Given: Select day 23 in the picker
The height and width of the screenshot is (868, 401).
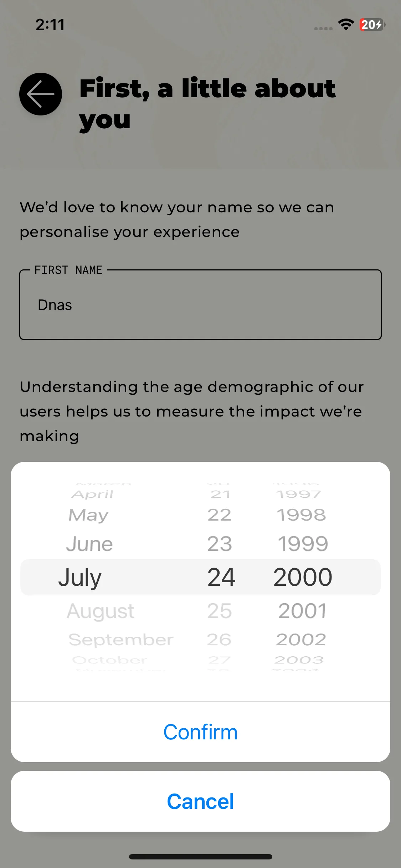Looking at the screenshot, I should pyautogui.click(x=220, y=544).
